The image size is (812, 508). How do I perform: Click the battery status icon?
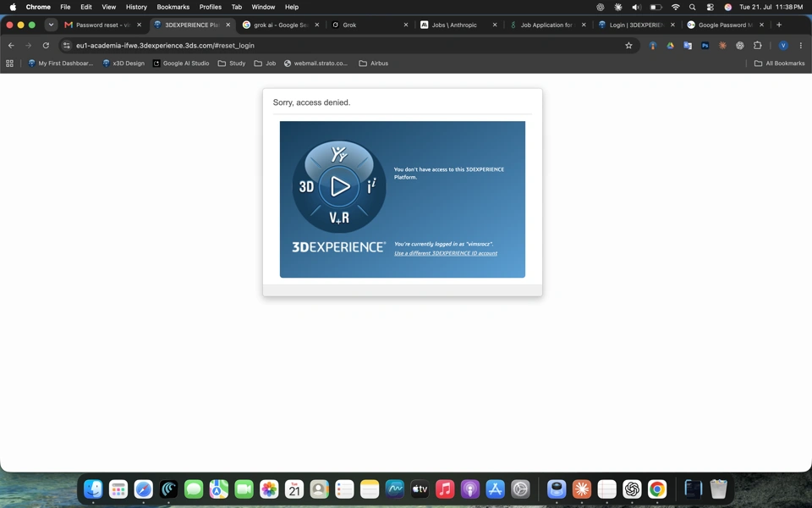pyautogui.click(x=656, y=8)
